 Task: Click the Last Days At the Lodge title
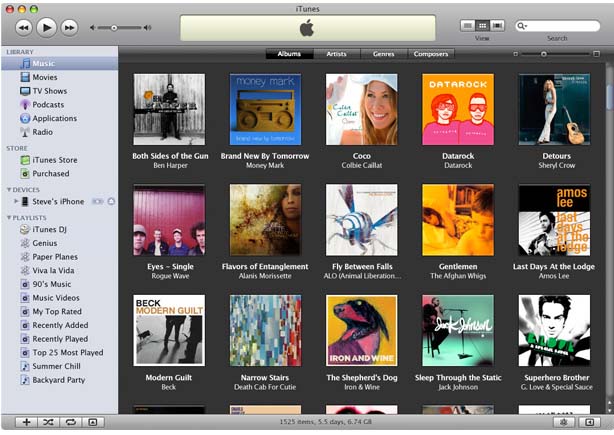click(x=554, y=267)
